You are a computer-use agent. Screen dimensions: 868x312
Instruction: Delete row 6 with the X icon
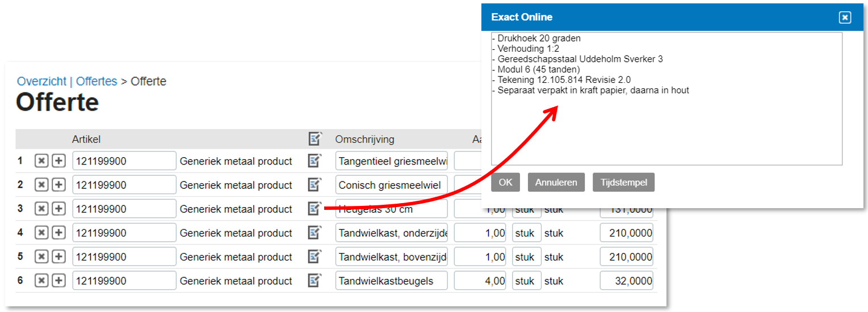pyautogui.click(x=41, y=280)
